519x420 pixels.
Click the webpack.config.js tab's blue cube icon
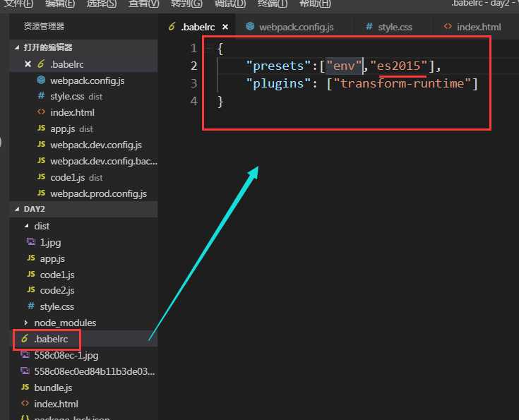[x=249, y=27]
